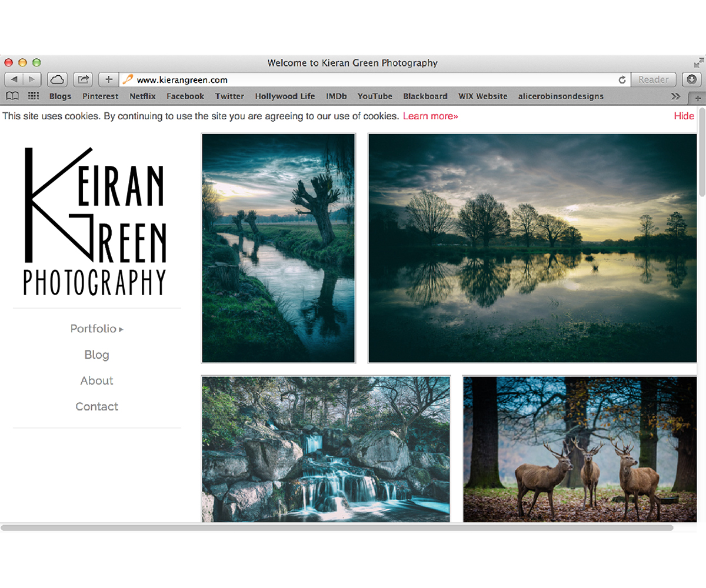This screenshot has width=706, height=588.
Task: Open a new tab with the plus icon
Action: [108, 79]
